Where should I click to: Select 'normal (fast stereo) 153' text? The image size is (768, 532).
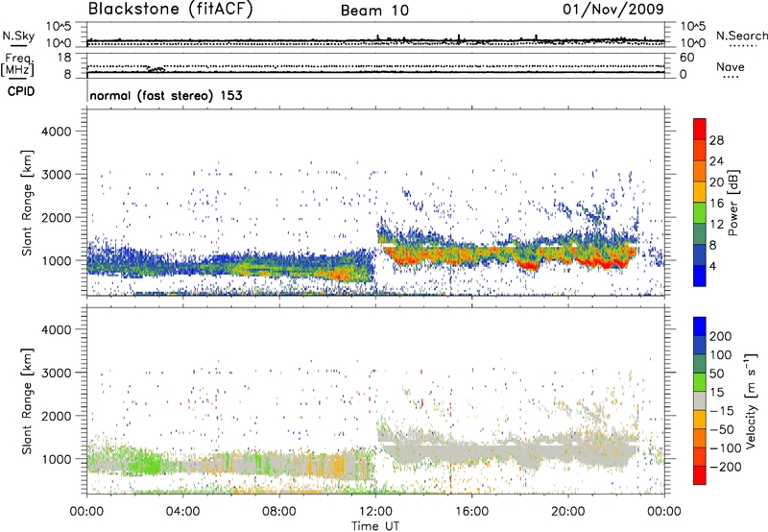point(166,95)
